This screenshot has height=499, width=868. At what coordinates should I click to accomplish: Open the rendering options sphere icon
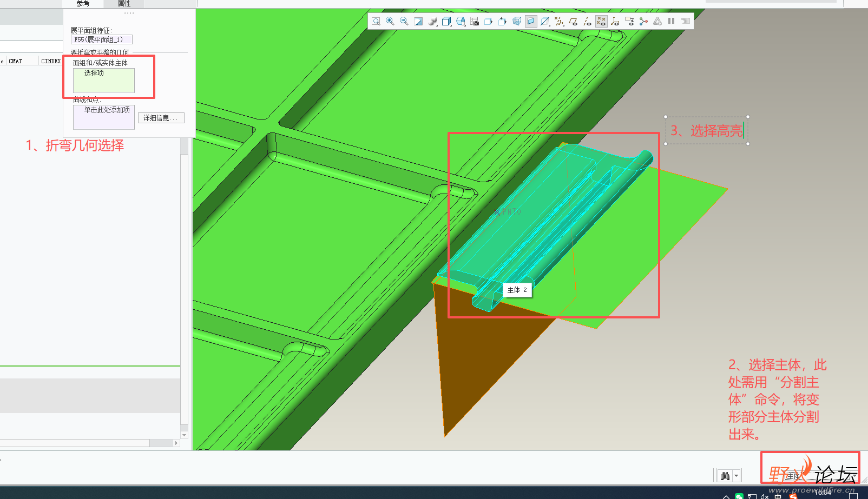tap(432, 21)
